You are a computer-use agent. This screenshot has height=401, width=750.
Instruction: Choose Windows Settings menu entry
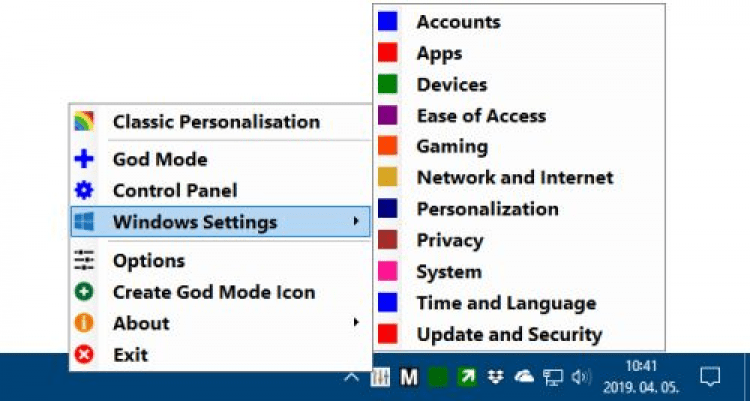pyautogui.click(x=221, y=222)
